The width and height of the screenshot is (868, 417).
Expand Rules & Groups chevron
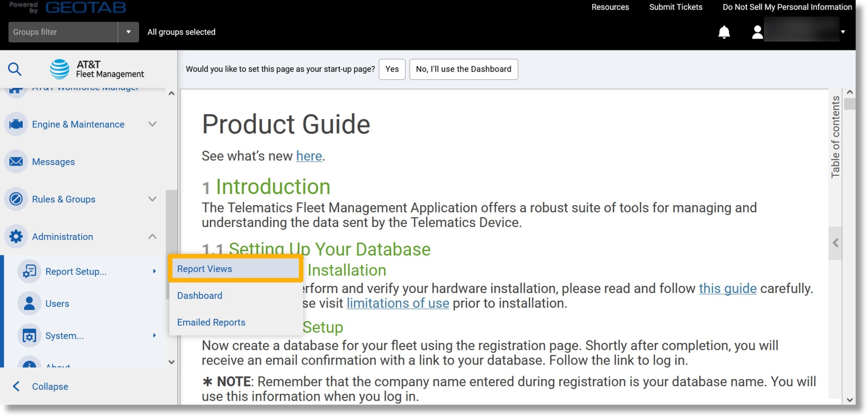coord(153,199)
